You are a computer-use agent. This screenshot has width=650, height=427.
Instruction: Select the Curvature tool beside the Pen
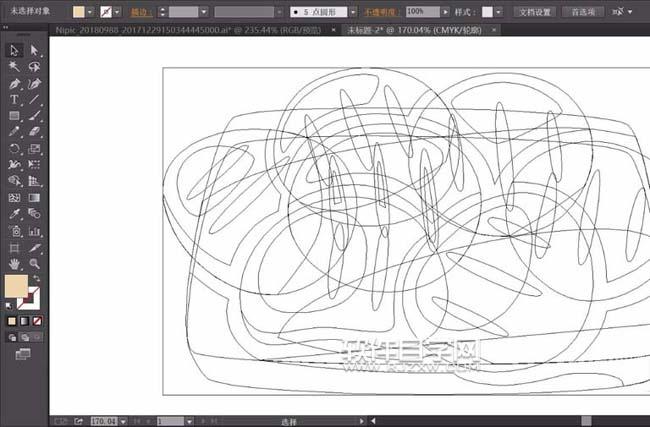34,83
